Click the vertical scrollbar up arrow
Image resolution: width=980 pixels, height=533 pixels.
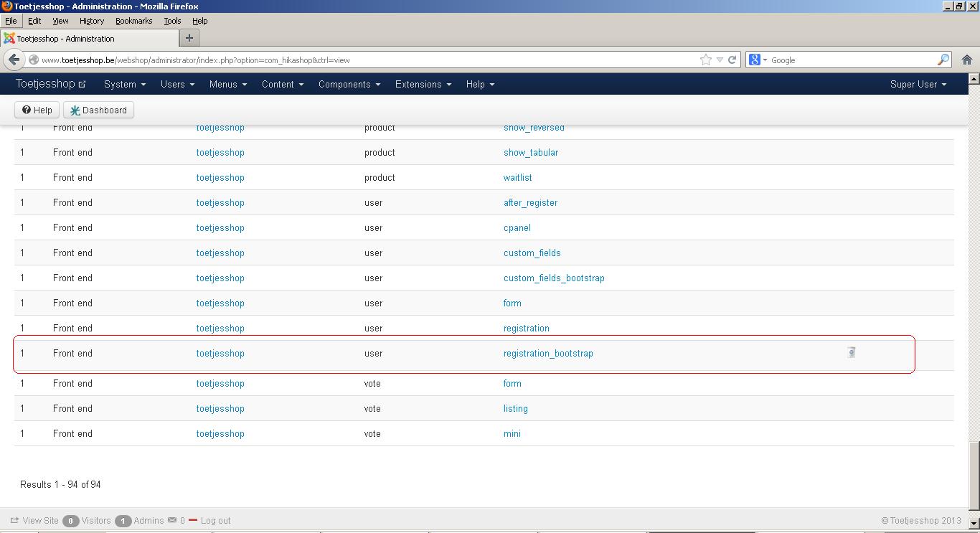[974, 77]
